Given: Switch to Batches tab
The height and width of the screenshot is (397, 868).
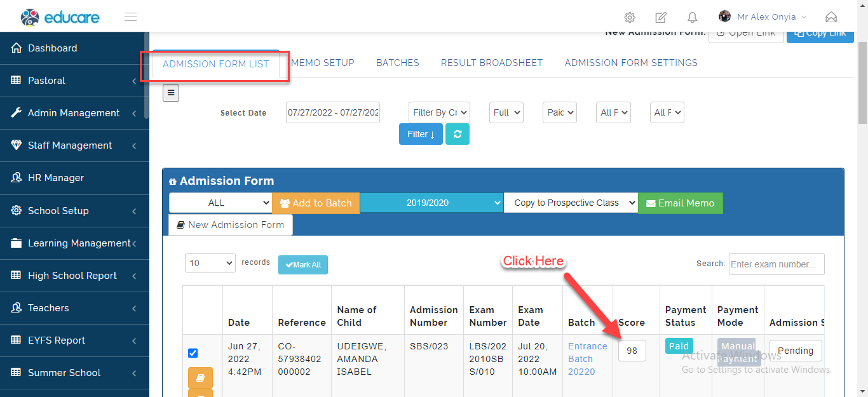Looking at the screenshot, I should 398,63.
